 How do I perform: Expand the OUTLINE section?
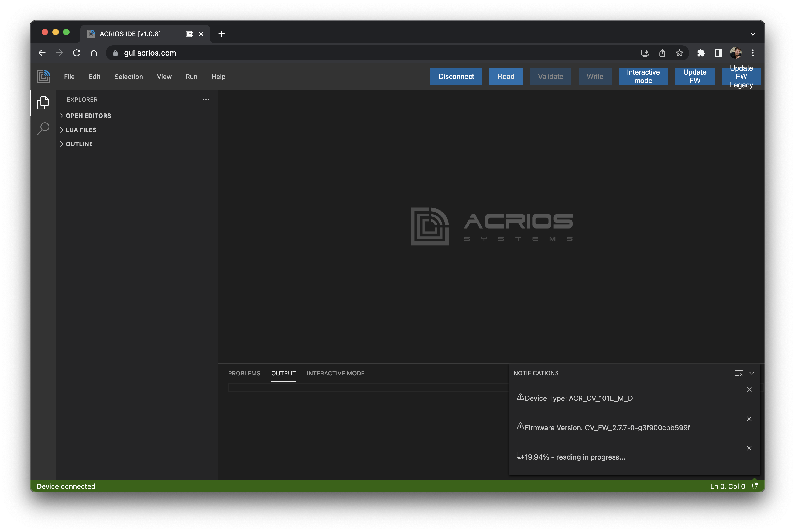[137, 144]
